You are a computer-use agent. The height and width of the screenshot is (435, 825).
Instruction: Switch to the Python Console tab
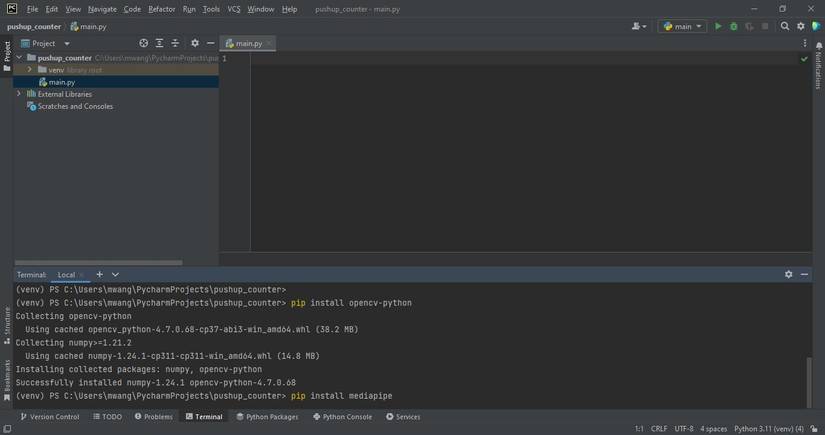(344, 417)
